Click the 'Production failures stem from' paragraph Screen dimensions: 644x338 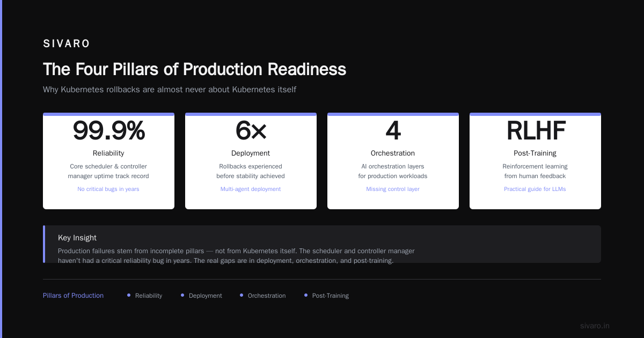tap(236, 256)
